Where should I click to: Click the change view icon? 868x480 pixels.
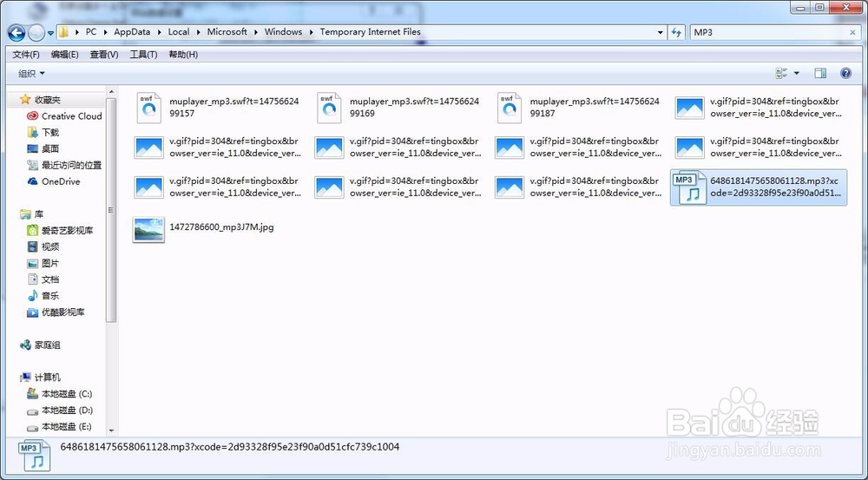point(782,73)
